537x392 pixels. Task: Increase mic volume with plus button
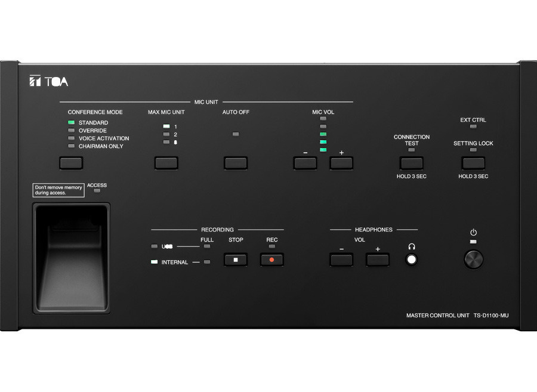341,163
